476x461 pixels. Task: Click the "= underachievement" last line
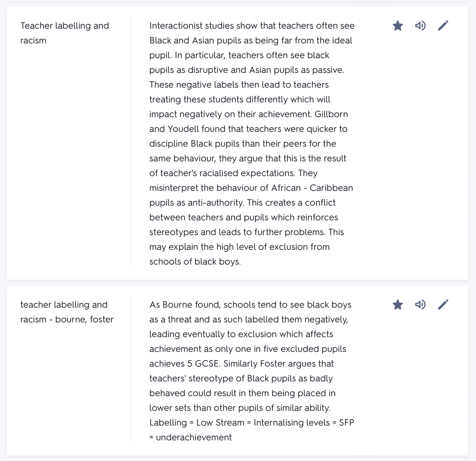point(190,438)
